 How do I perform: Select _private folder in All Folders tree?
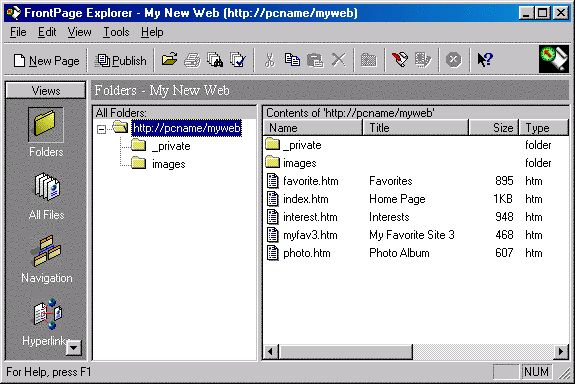pos(171,146)
